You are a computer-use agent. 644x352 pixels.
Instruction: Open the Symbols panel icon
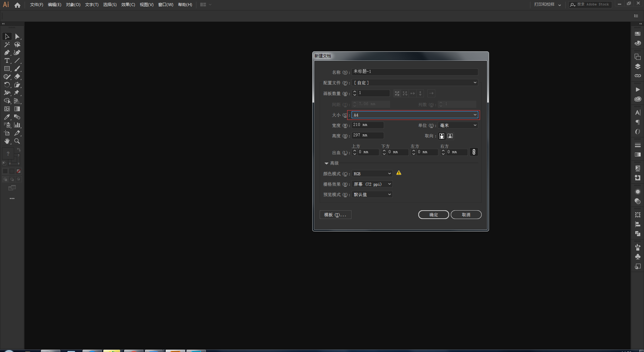coord(638,257)
